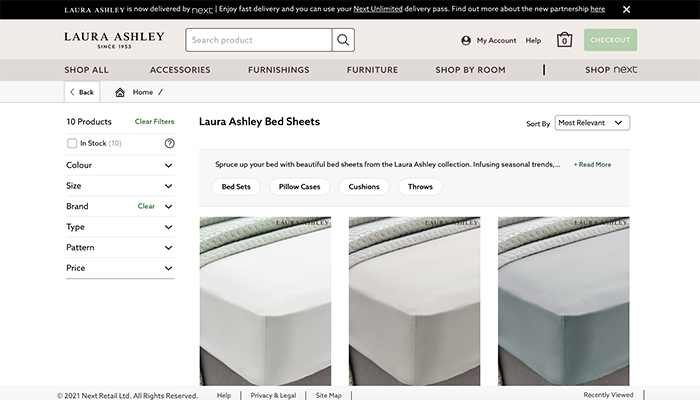The image size is (700, 400).
Task: Open the grey-blue bed sheet product image
Action: [x=564, y=301]
